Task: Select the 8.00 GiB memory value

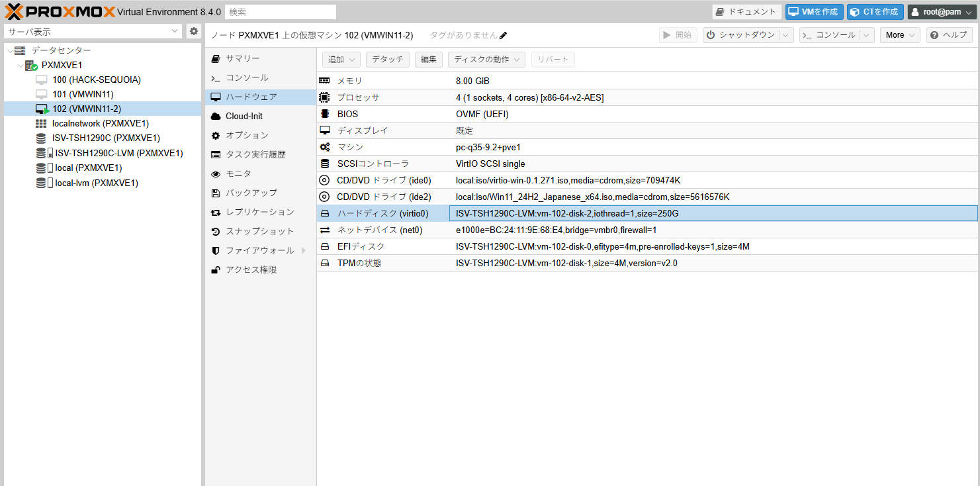Action: tap(472, 81)
